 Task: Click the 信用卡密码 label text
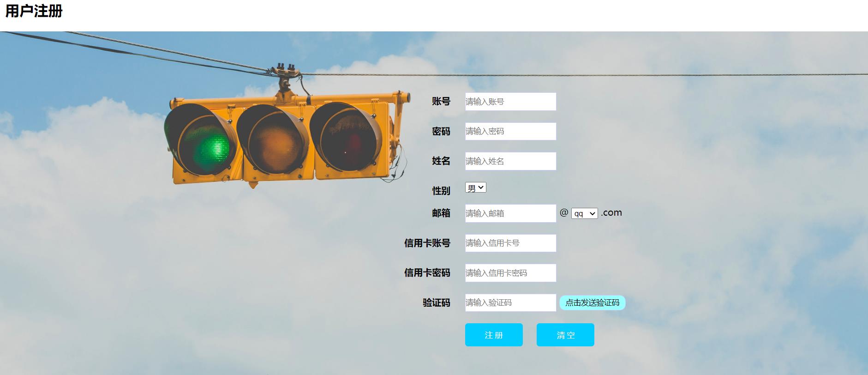click(427, 272)
